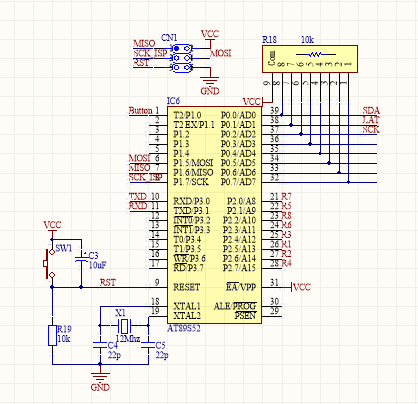Click the P1.7/SCK pin name
Screen dimensions: 418x404
pyautogui.click(x=191, y=182)
